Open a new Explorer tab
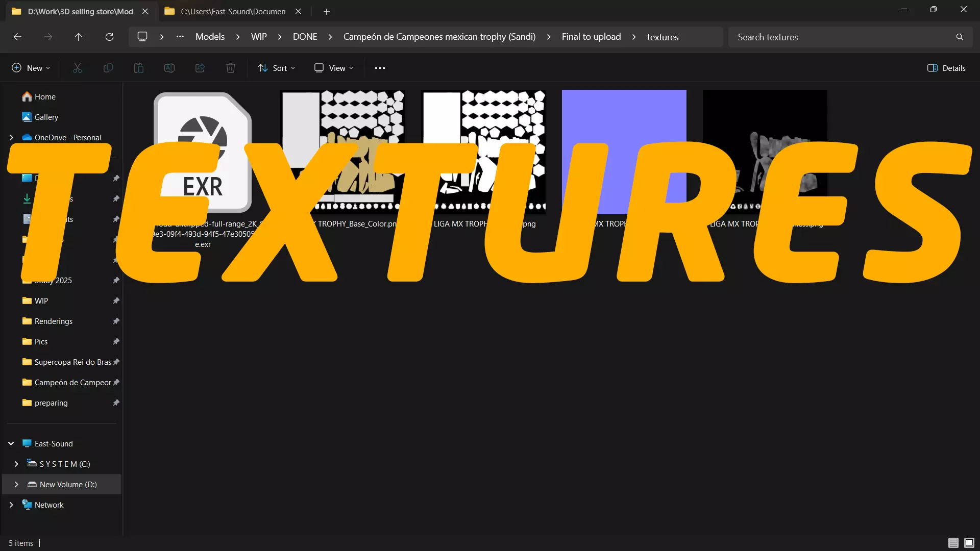 click(x=327, y=11)
